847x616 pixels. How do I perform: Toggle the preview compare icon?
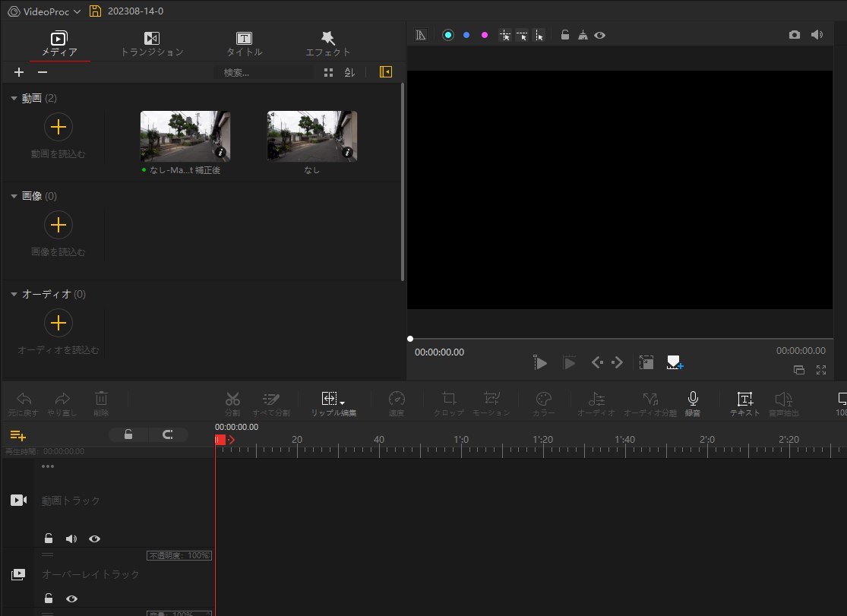pyautogui.click(x=421, y=35)
